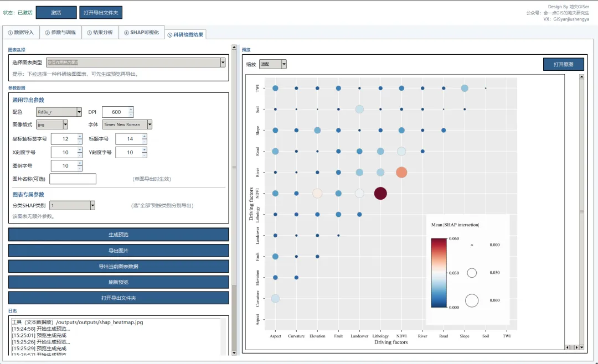This screenshot has height=364, width=598.
Task: Click the 'Lithology' x-axis label
Action: (x=380, y=336)
